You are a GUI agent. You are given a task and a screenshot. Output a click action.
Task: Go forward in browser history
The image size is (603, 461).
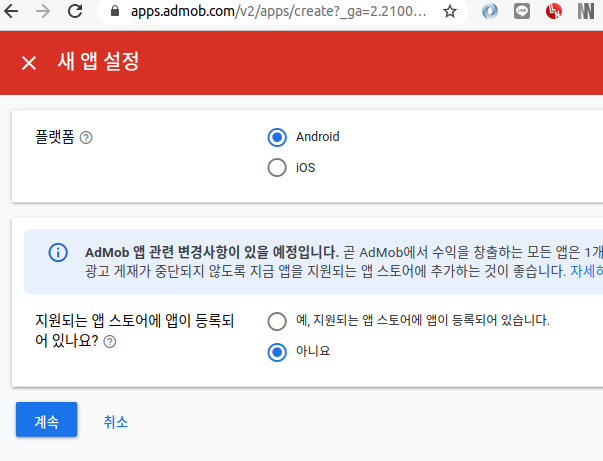click(43, 11)
